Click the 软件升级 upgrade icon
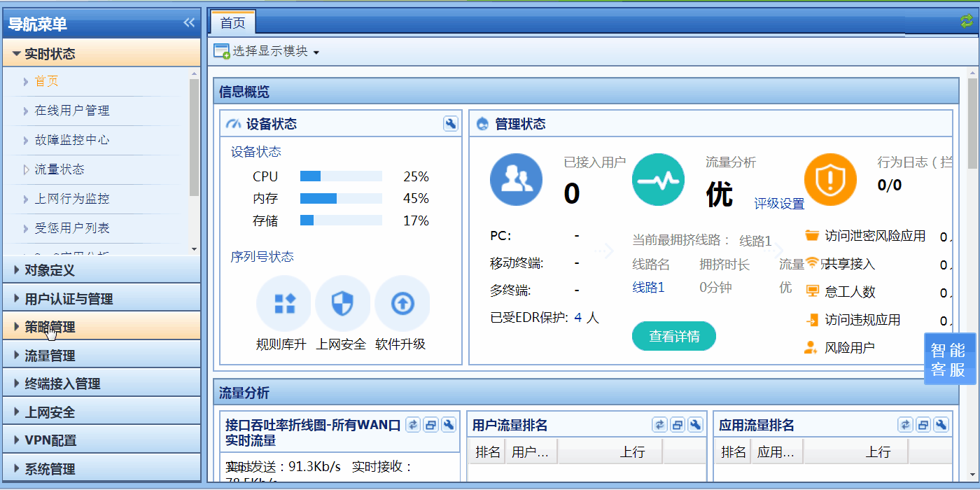The height and width of the screenshot is (490, 980). tap(402, 302)
